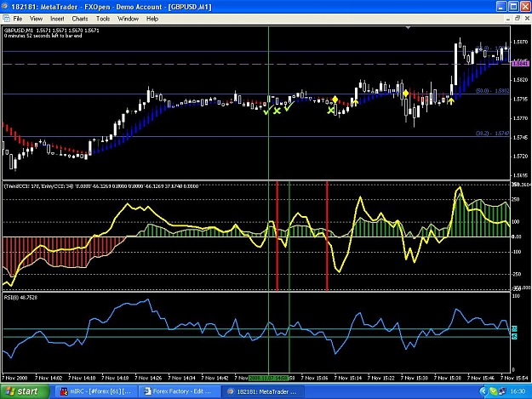Click the network connection tray icon
The width and height of the screenshot is (532, 399).
click(502, 391)
